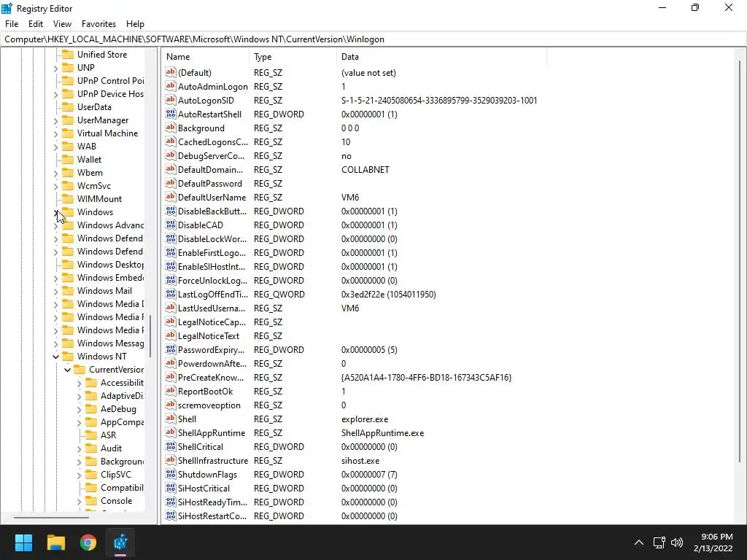Screen dimensions: 747x560
Task: Select the DefaultUserName value
Action: click(x=212, y=197)
